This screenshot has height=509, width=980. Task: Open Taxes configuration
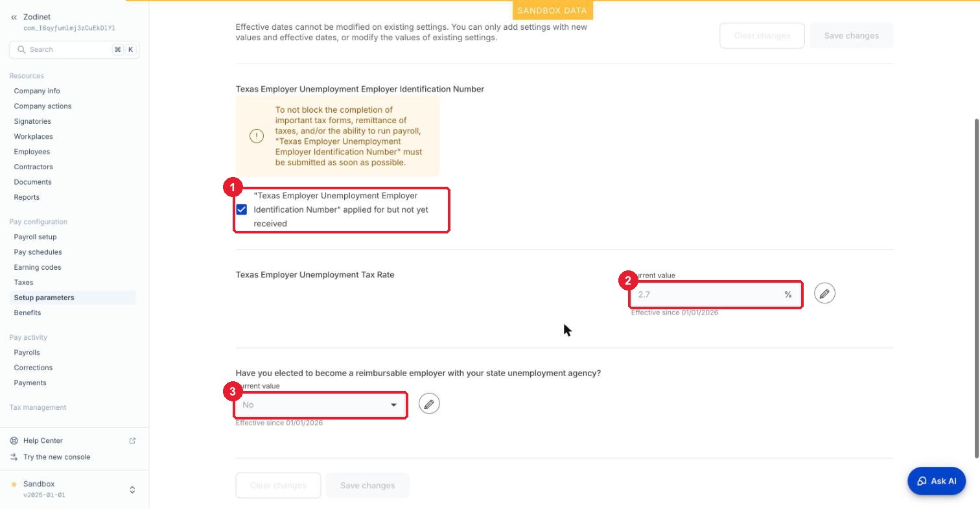pyautogui.click(x=23, y=283)
